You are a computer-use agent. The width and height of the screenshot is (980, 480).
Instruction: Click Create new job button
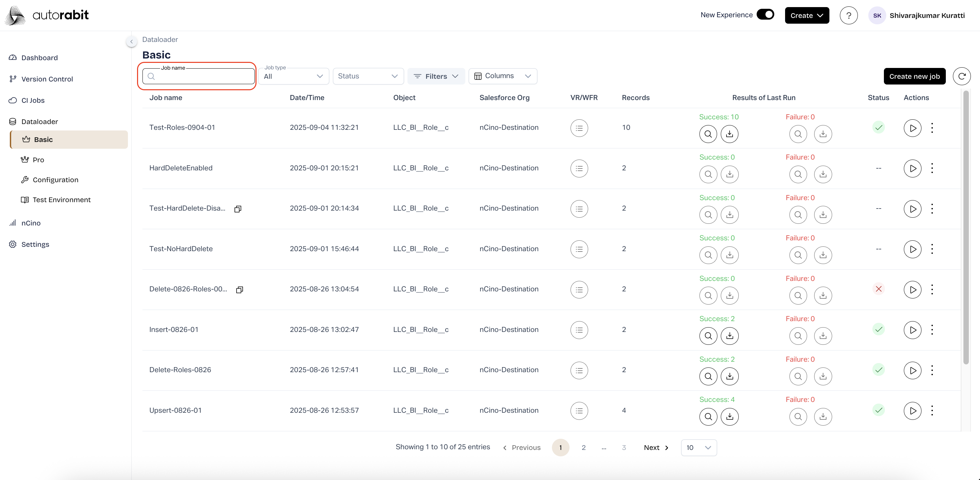click(x=914, y=76)
